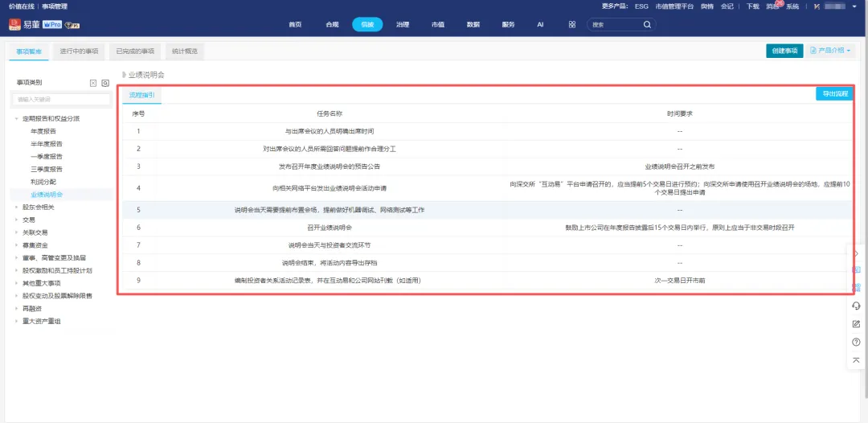Select 三季度报告 in the category tree

click(x=47, y=170)
